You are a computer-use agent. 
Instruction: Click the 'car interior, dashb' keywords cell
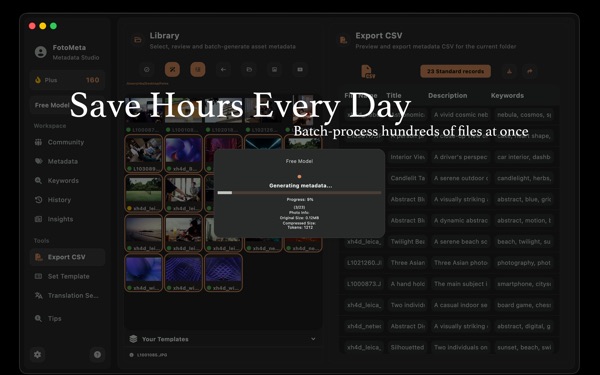click(x=524, y=157)
